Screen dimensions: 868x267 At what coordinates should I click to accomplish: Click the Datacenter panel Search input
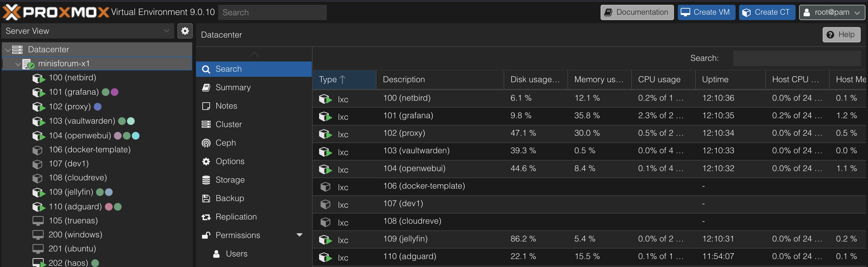(797, 58)
